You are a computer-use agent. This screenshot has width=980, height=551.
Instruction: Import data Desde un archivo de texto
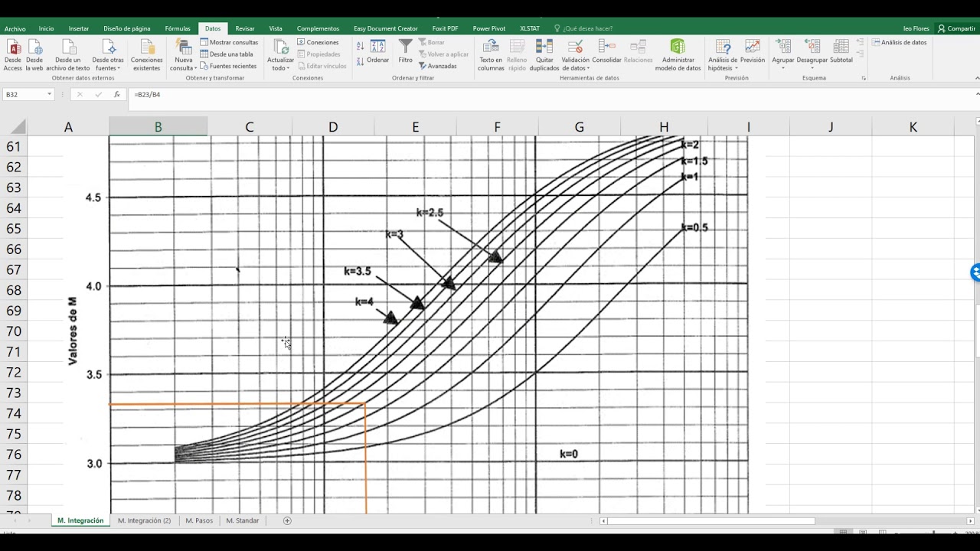pos(68,54)
